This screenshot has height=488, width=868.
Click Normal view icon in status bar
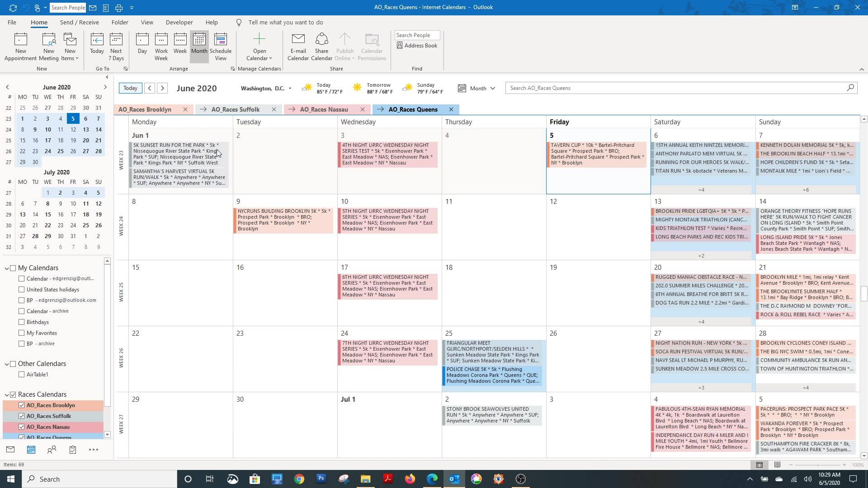pos(759,465)
